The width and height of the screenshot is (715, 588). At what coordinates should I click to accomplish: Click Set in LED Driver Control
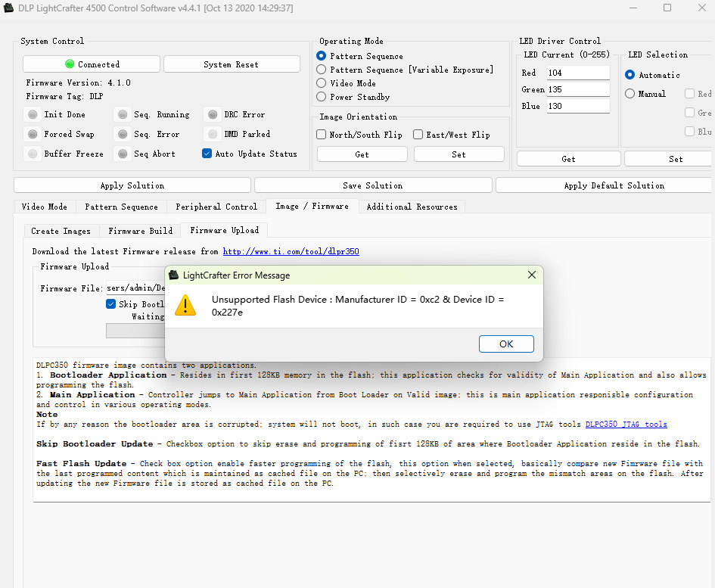pos(669,159)
